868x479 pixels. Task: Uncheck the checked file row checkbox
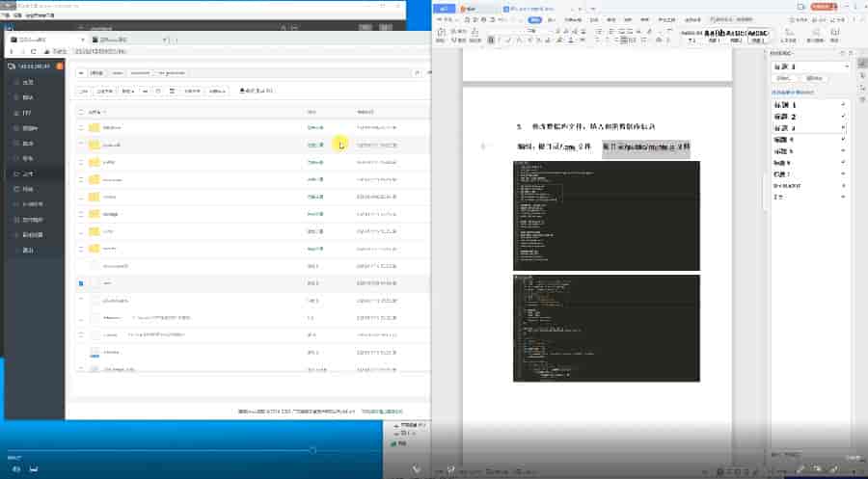[81, 283]
